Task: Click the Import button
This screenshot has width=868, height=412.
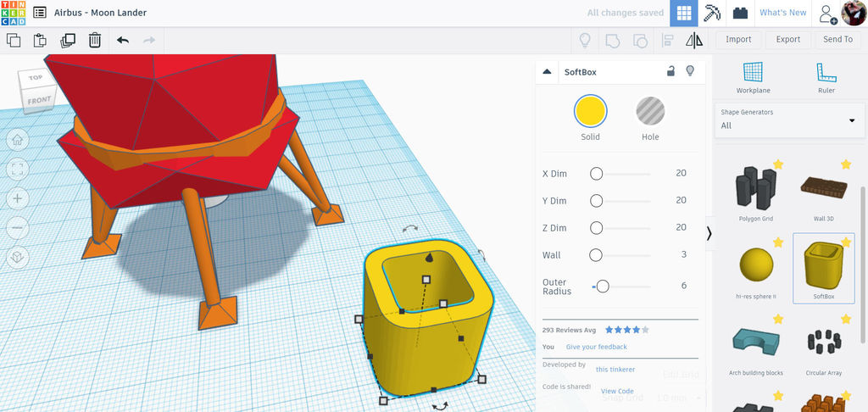Action: click(x=738, y=39)
